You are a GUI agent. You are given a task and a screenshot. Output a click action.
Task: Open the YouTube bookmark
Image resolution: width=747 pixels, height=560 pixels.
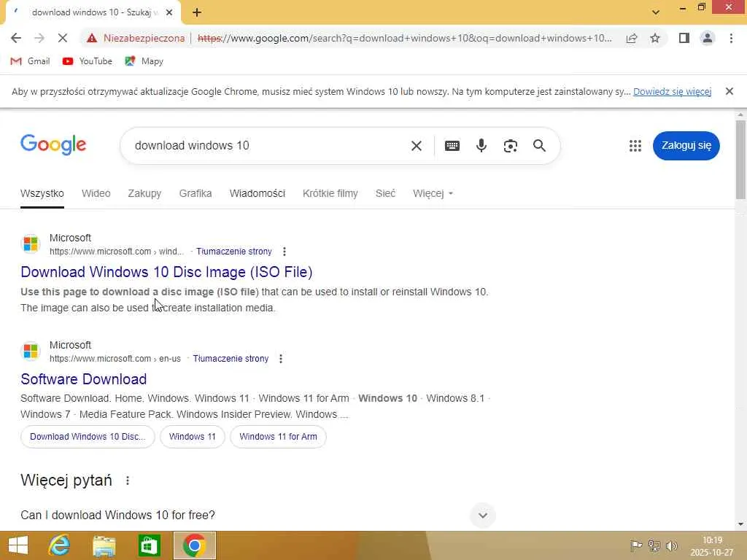88,61
